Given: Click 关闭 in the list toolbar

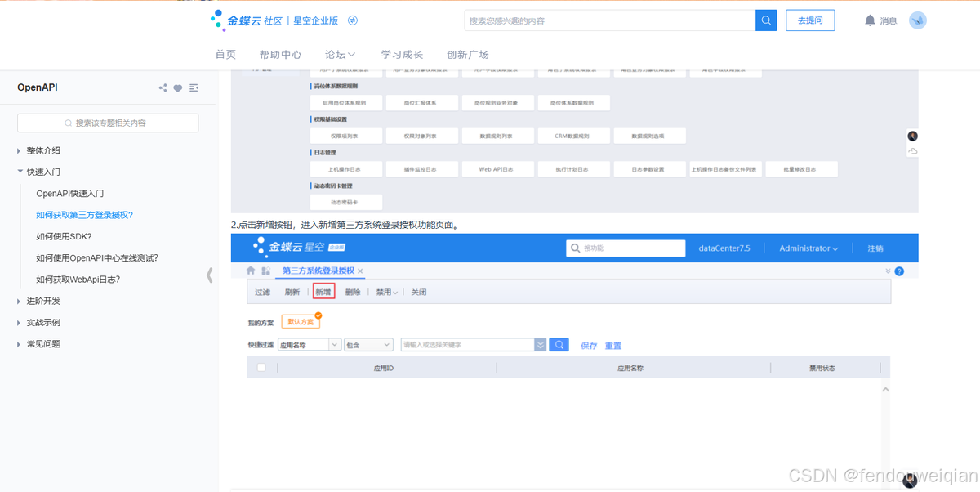Looking at the screenshot, I should 418,292.
